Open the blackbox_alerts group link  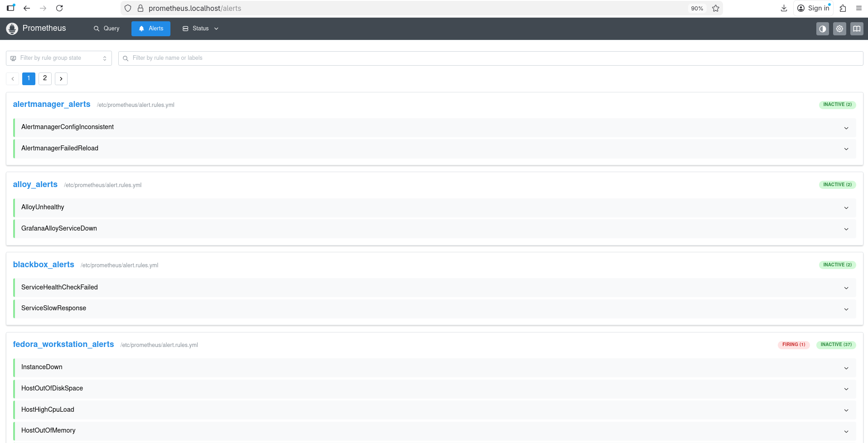pos(44,265)
